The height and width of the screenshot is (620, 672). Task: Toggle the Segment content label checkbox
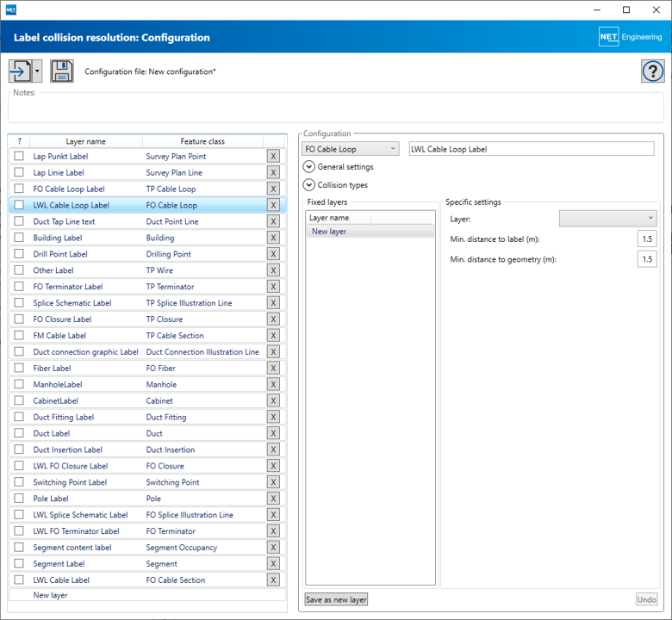[19, 546]
